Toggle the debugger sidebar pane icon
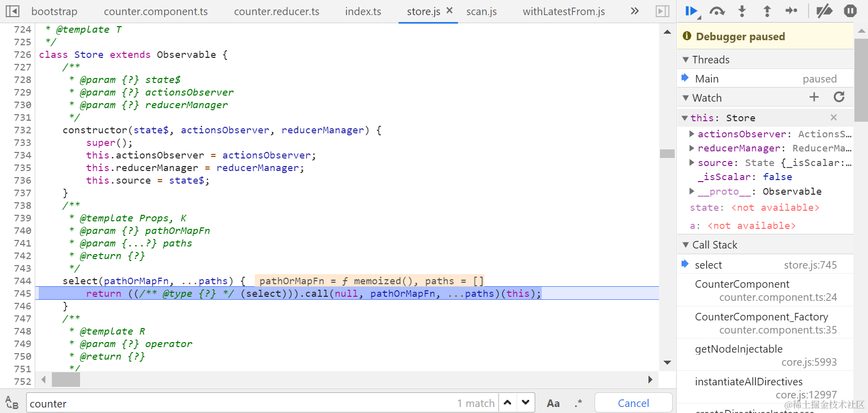Screen dimensions: 868x413 (x=663, y=11)
